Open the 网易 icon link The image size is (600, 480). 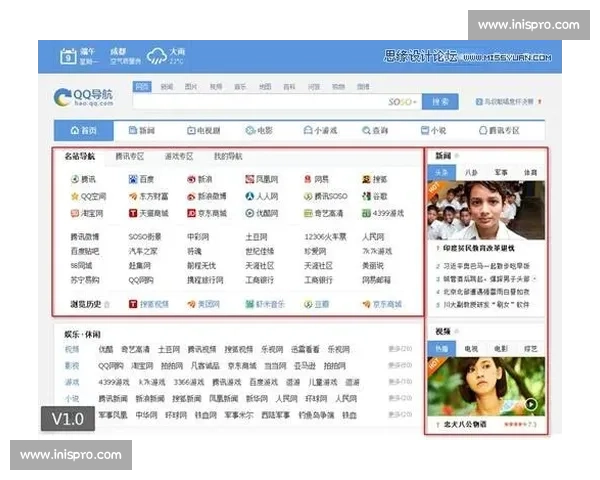pos(308,179)
